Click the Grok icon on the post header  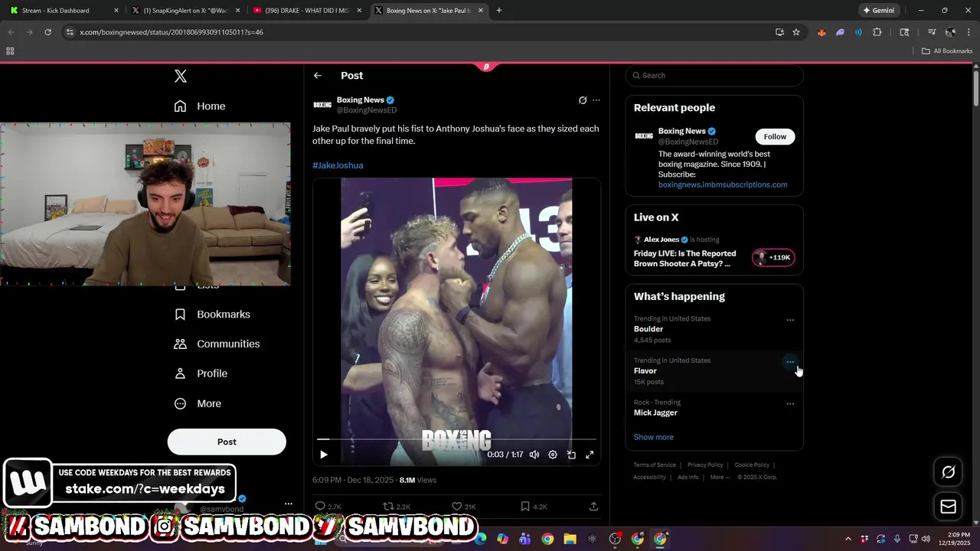tap(583, 100)
